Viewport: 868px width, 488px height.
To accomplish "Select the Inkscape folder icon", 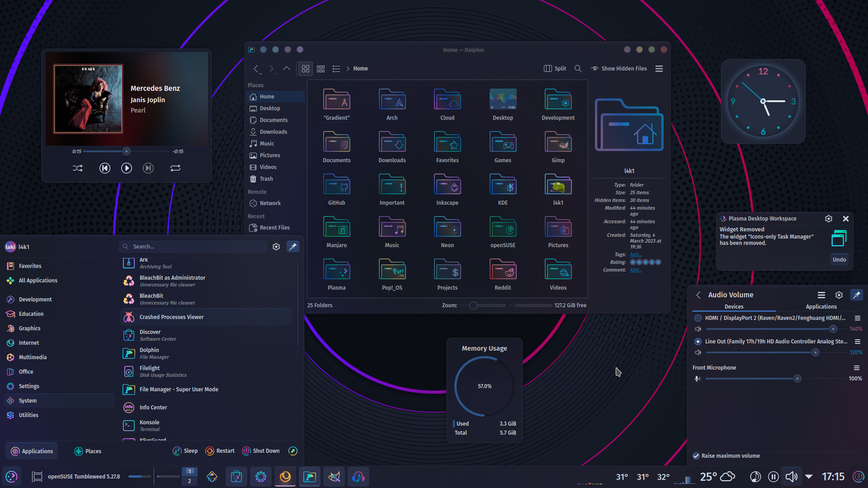I will click(x=448, y=185).
